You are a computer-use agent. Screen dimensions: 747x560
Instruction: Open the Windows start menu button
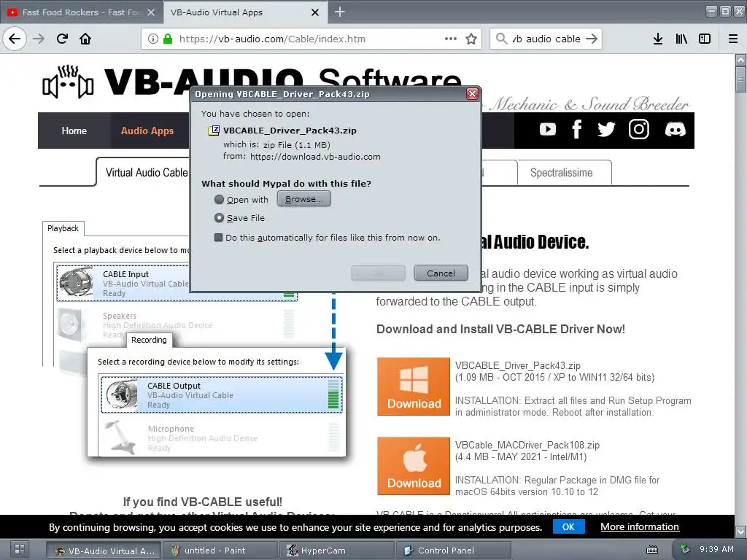[20, 548]
